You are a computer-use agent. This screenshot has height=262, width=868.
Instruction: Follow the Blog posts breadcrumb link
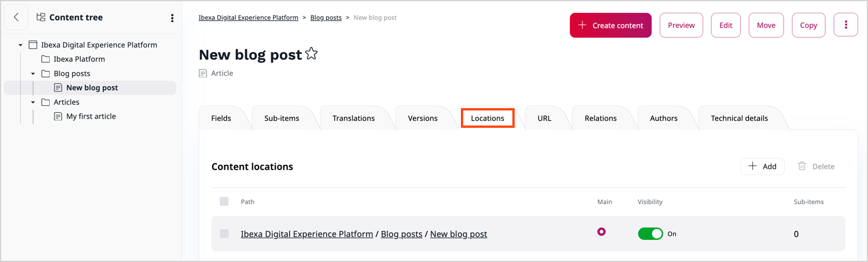coord(326,17)
